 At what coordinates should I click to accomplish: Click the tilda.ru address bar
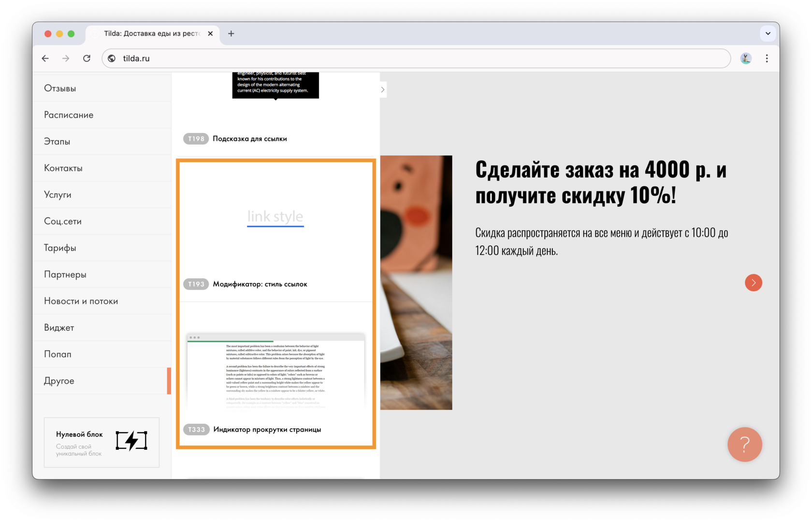(x=416, y=59)
